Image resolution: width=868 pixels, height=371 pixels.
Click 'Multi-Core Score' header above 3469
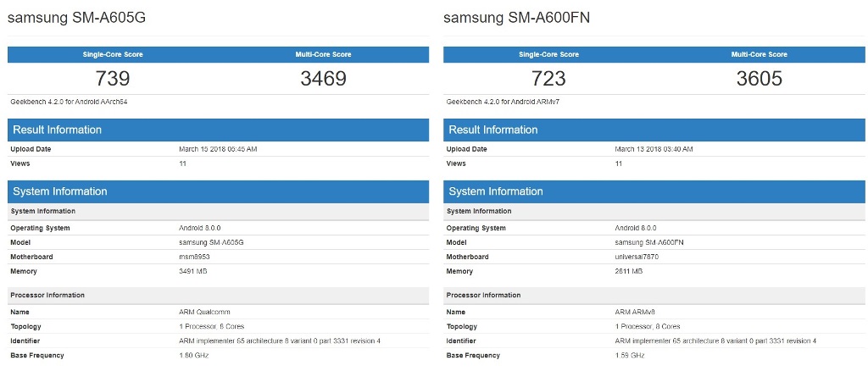[x=323, y=55]
